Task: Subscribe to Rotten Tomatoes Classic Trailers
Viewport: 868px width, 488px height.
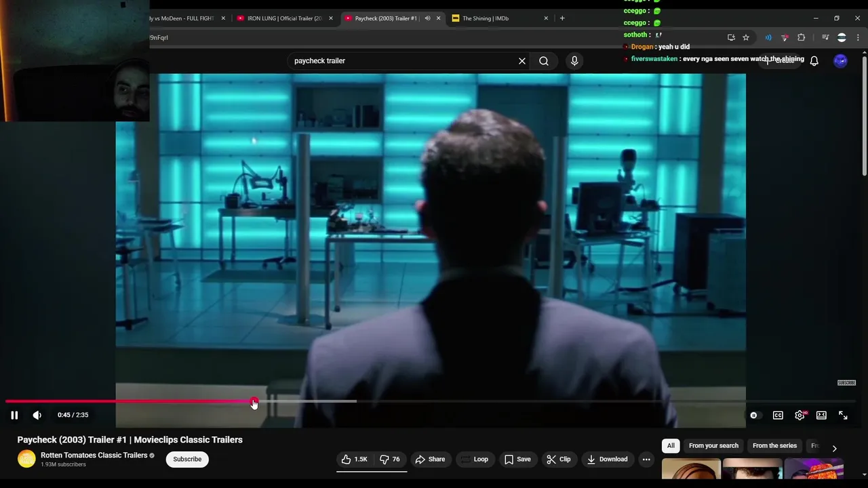Action: coord(187,460)
